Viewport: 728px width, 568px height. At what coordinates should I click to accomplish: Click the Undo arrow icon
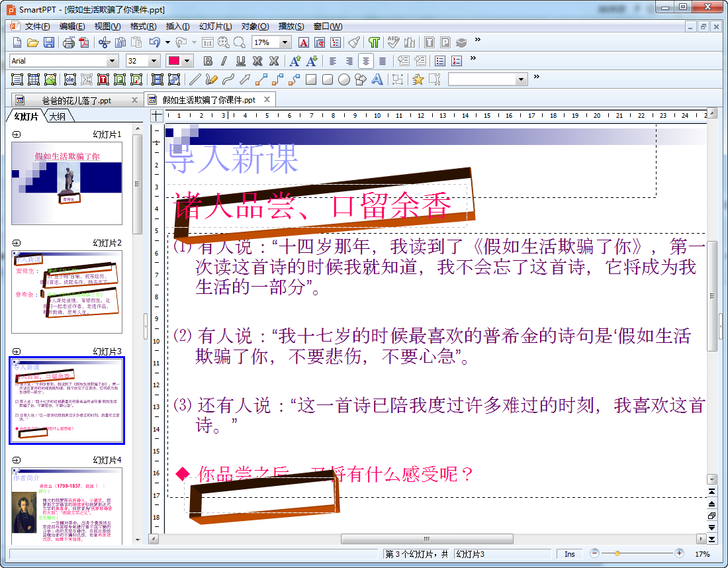coord(155,43)
